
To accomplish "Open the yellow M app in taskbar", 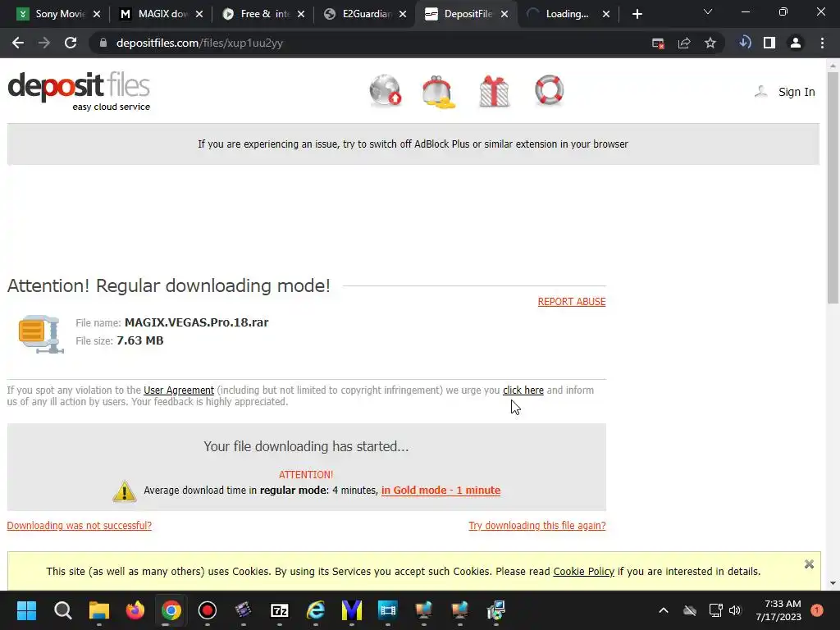I will click(x=352, y=610).
